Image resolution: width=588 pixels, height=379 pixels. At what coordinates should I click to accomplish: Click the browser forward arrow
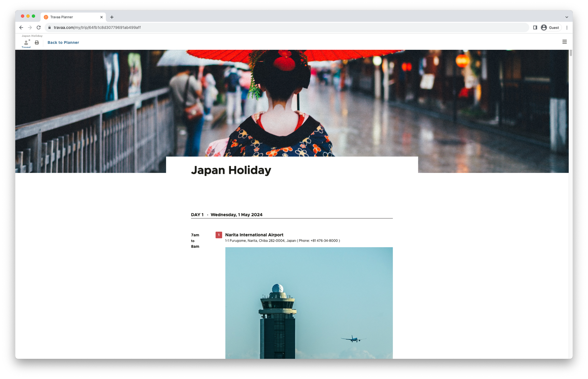[30, 28]
